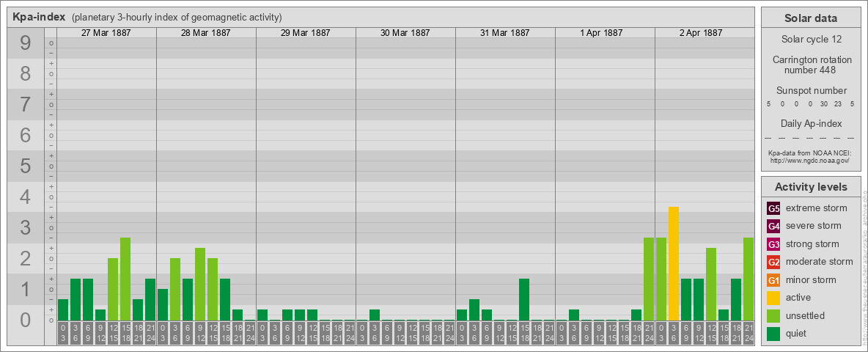Click the G2 moderate storm badge
This screenshot has height=352, width=868.
point(773,262)
